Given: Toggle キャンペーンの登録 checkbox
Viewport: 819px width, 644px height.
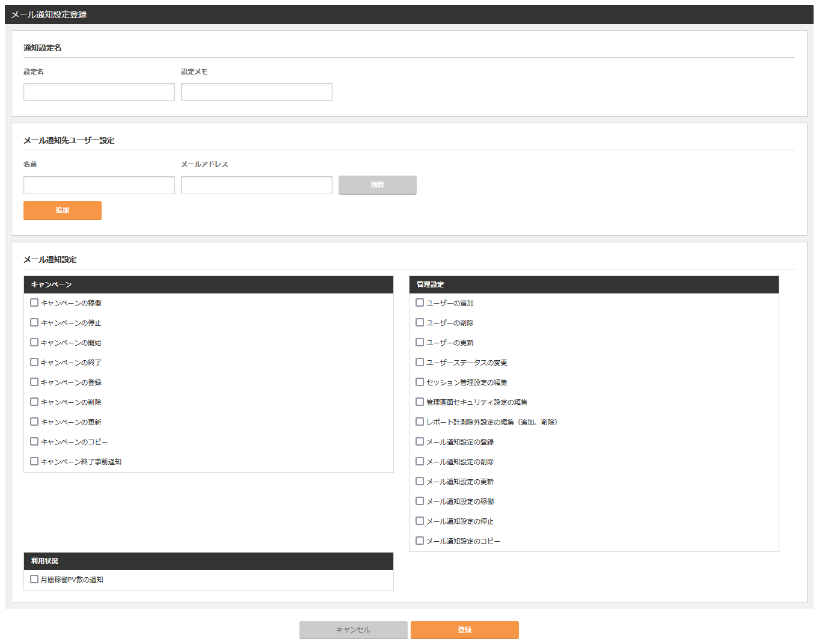Looking at the screenshot, I should click(34, 382).
